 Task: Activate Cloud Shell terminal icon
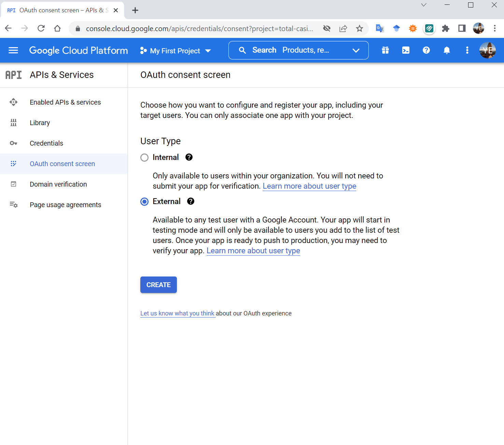point(406,50)
